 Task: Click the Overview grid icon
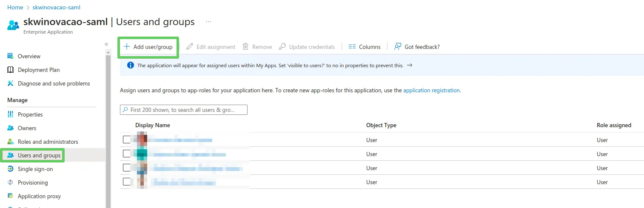[x=11, y=56]
